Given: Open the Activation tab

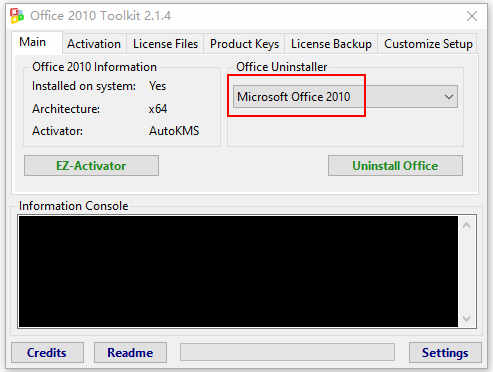Looking at the screenshot, I should [x=94, y=44].
